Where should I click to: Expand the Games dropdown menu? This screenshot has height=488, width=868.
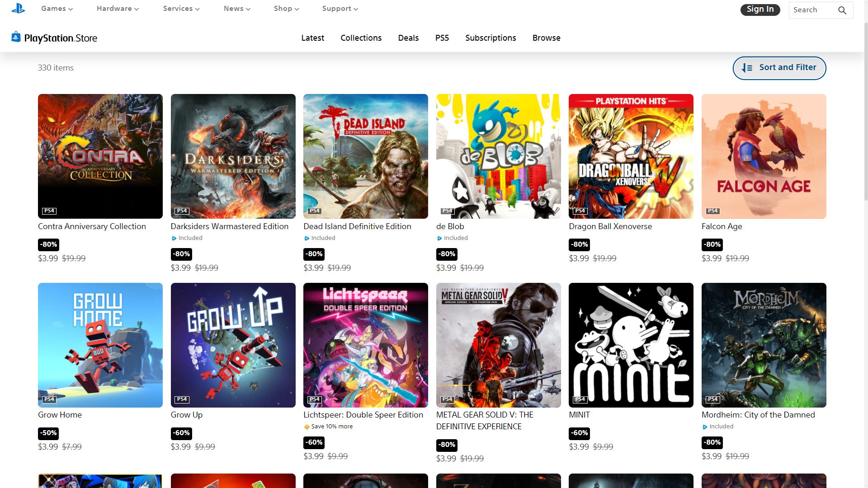point(57,9)
